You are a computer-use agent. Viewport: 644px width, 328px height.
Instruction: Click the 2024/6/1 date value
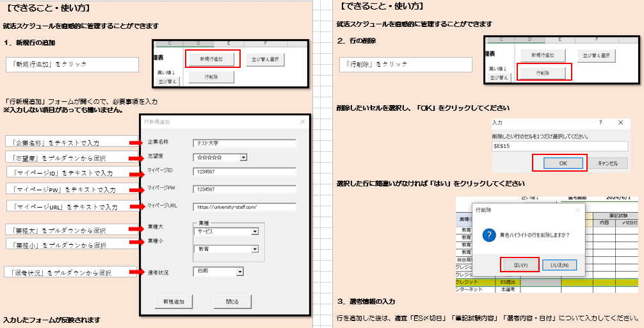(x=618, y=198)
